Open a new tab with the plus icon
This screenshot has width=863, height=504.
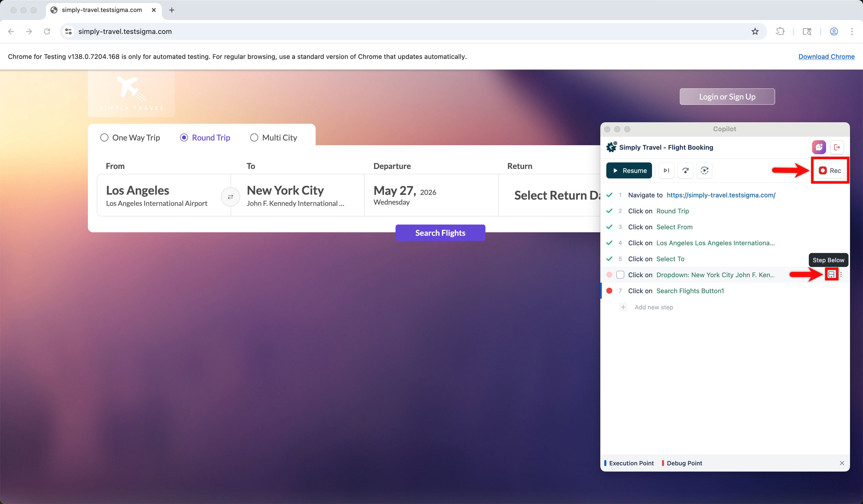click(172, 10)
